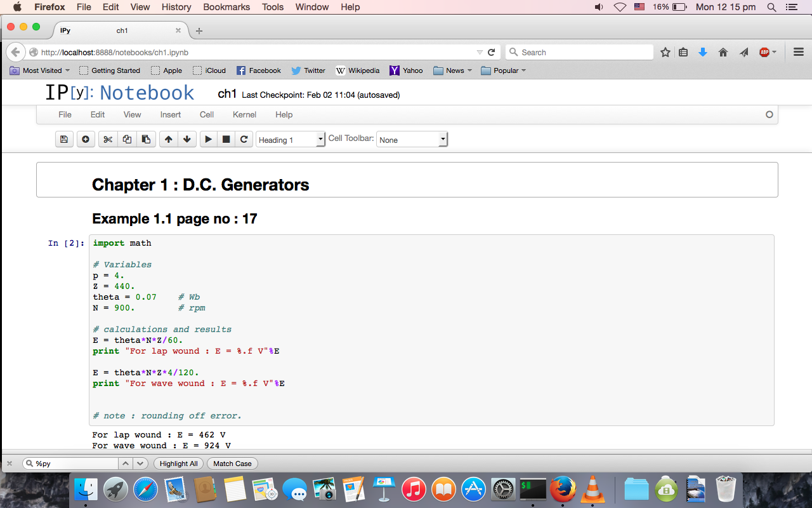812x508 pixels.
Task: Insert a cell below with plus icon
Action: pos(86,140)
